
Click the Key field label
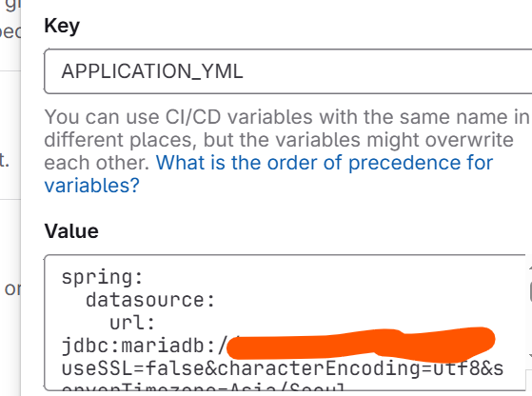coord(62,26)
